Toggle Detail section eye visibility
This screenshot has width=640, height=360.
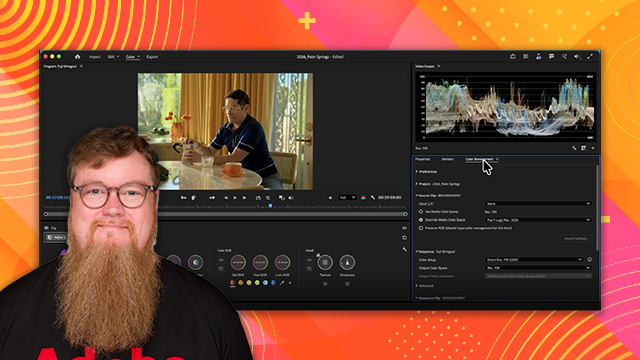click(309, 260)
